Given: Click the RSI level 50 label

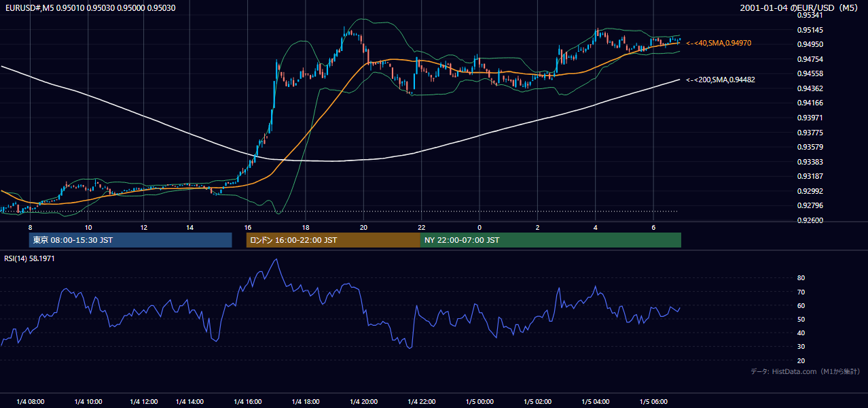Looking at the screenshot, I should click(x=801, y=319).
